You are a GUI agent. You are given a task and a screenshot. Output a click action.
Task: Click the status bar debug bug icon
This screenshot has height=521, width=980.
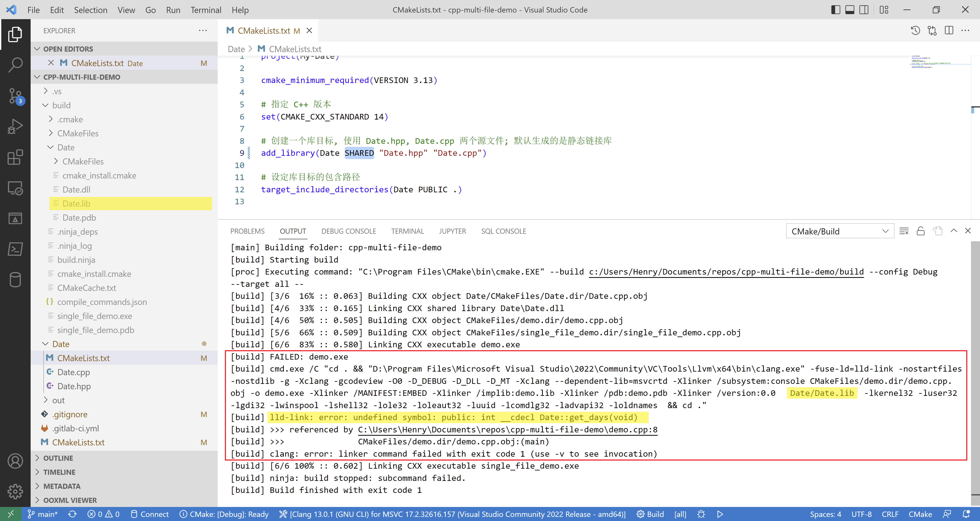[701, 514]
